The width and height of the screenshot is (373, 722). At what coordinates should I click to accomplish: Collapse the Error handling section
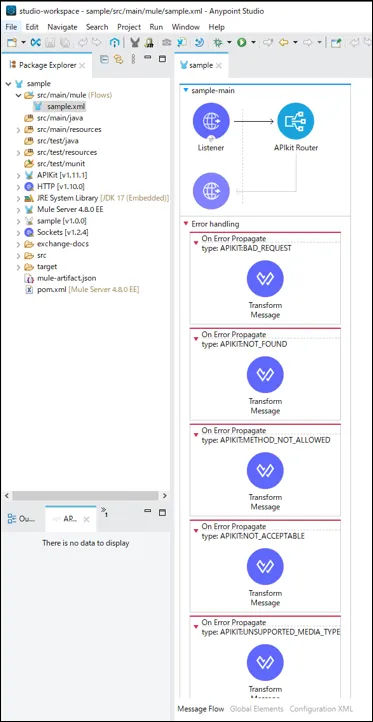point(186,224)
